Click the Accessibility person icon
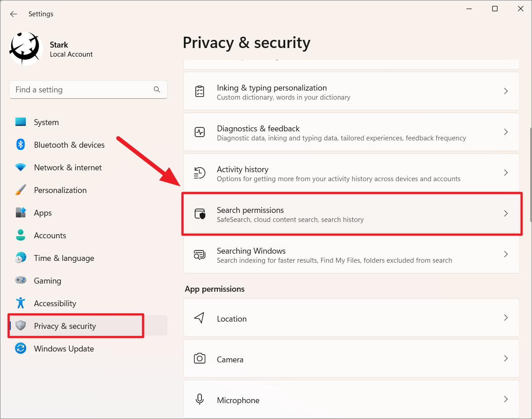Viewport: 532px width, 419px height. click(21, 303)
